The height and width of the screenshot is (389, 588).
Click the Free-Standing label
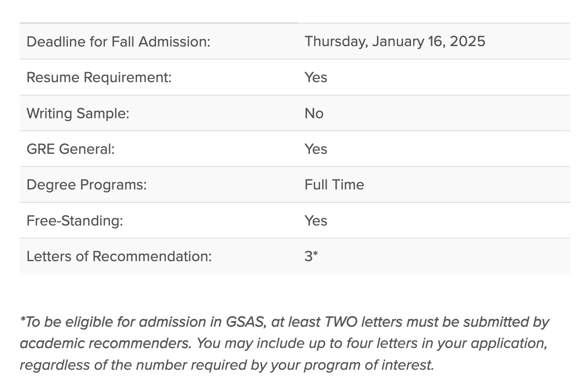75,220
